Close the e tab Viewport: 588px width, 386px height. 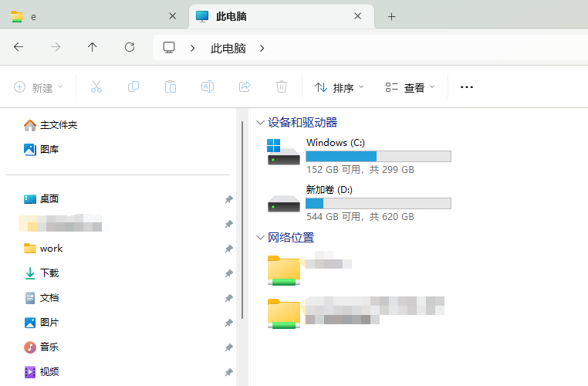173,16
